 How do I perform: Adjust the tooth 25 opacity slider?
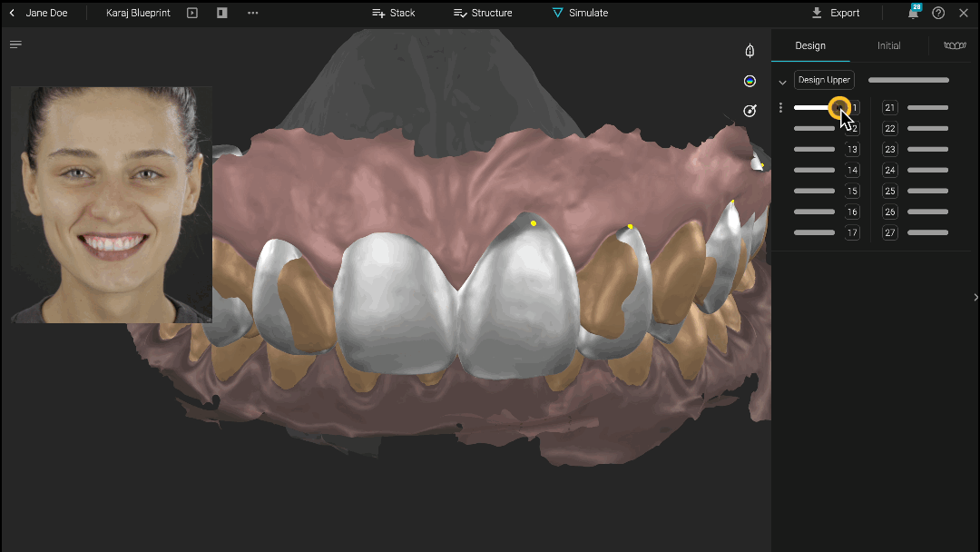click(927, 191)
